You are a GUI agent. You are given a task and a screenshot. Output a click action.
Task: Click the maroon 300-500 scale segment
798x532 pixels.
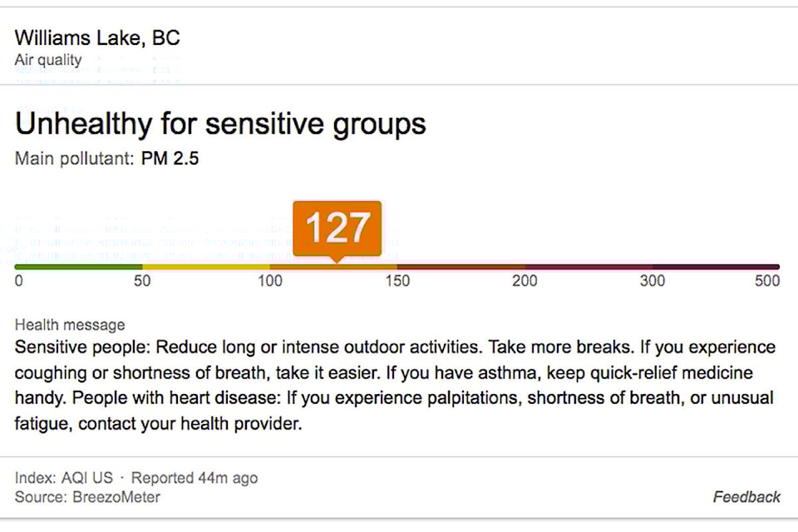point(716,267)
